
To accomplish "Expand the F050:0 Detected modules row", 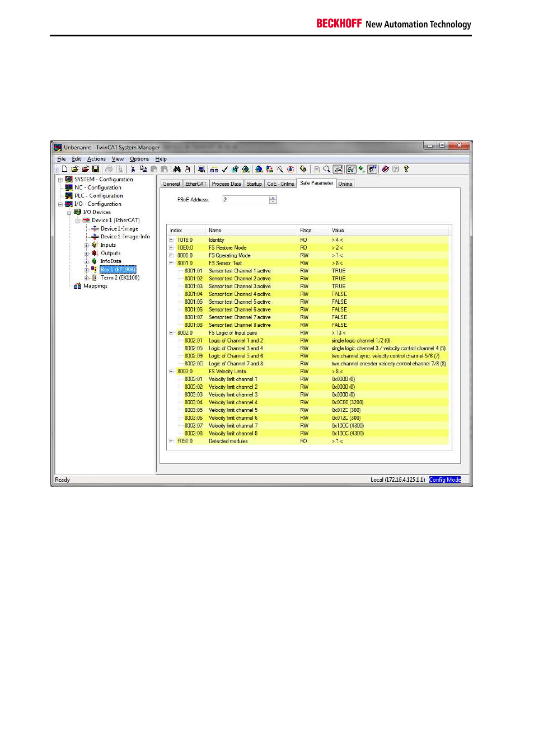I will coord(171,441).
